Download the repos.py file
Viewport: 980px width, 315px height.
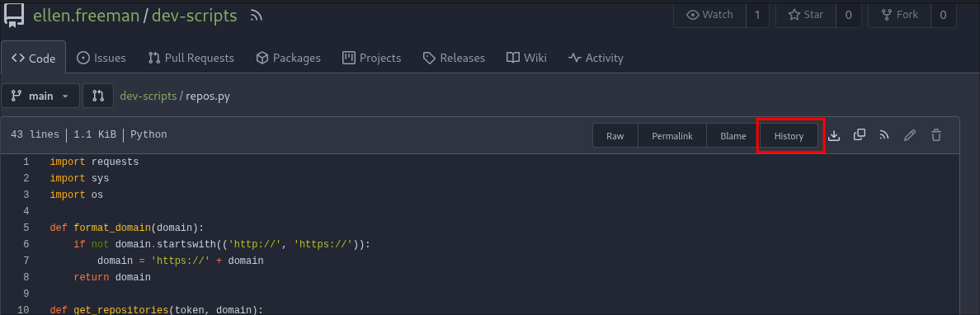[834, 135]
